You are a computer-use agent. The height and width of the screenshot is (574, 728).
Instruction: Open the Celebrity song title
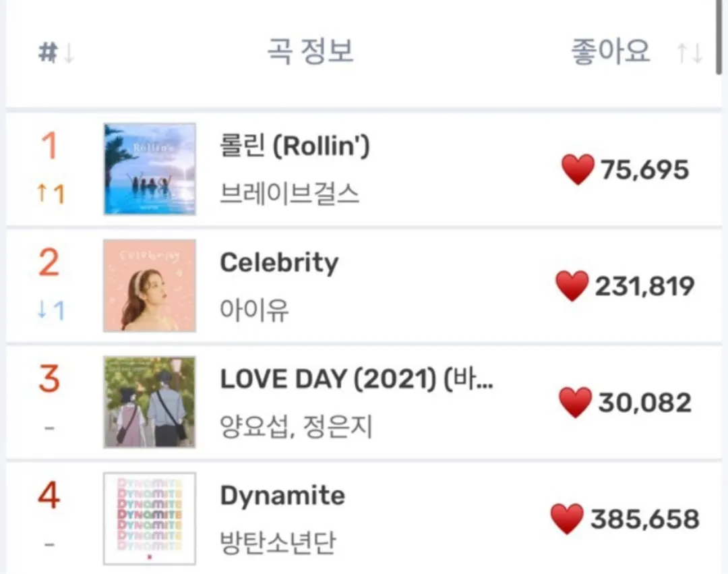(x=279, y=262)
